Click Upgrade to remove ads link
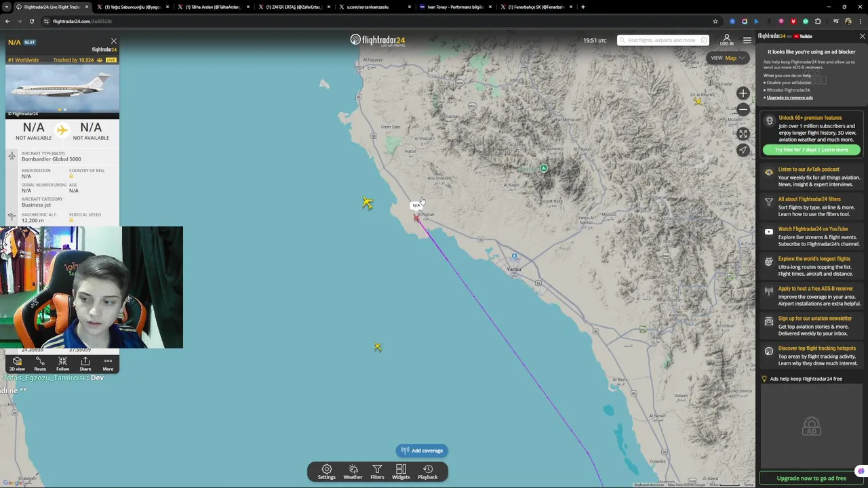Image resolution: width=868 pixels, height=488 pixels. [789, 98]
